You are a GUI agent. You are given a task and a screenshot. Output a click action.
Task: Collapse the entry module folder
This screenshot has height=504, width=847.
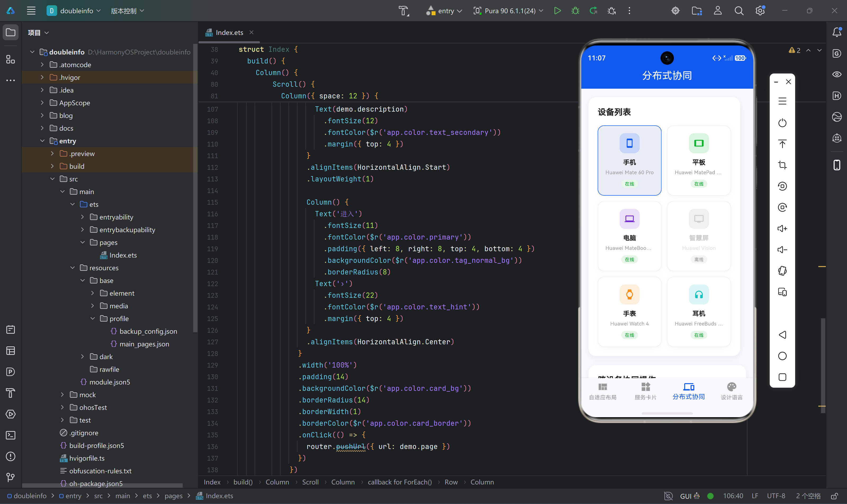[42, 141]
